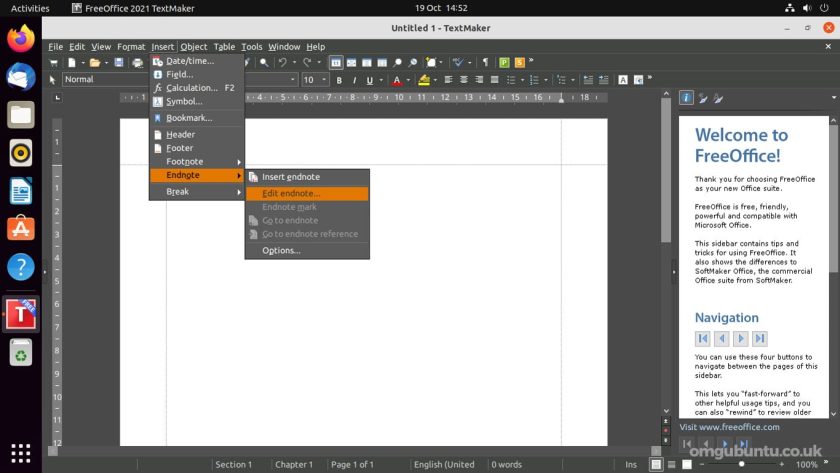Toggle the Ins insert mode indicator
Viewport: 840px width, 473px height.
[631, 464]
